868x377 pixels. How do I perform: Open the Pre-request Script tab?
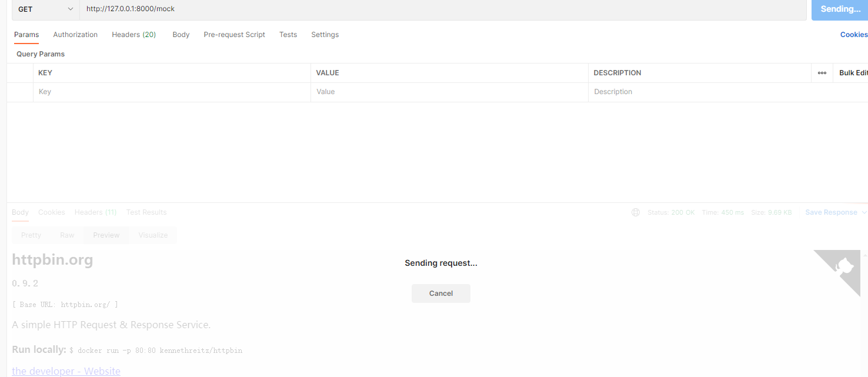tap(235, 35)
